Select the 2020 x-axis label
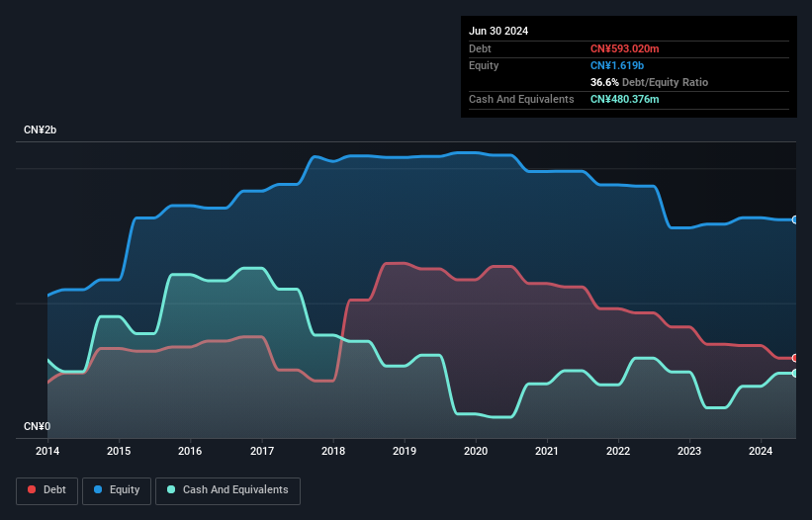 (476, 451)
